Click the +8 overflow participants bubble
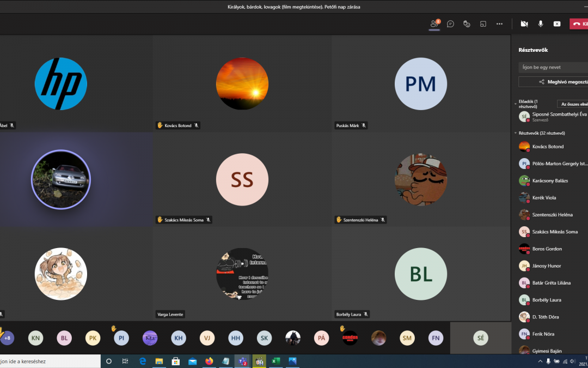 pyautogui.click(x=7, y=338)
